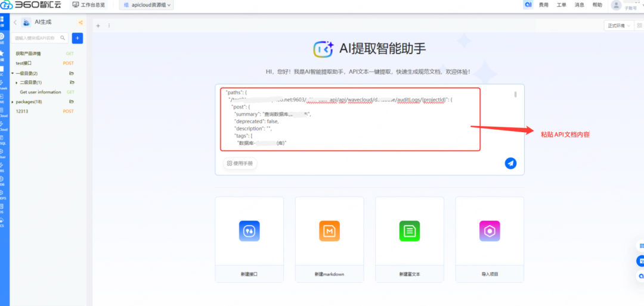The image size is (644, 306).
Task: Click the orange share icon
Action: click(x=80, y=23)
